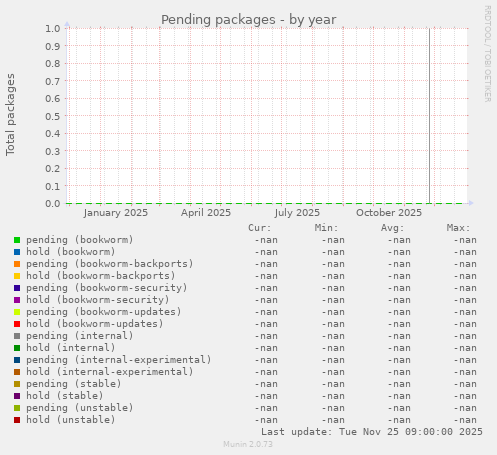Click the 0.5 y-axis value

[53, 116]
